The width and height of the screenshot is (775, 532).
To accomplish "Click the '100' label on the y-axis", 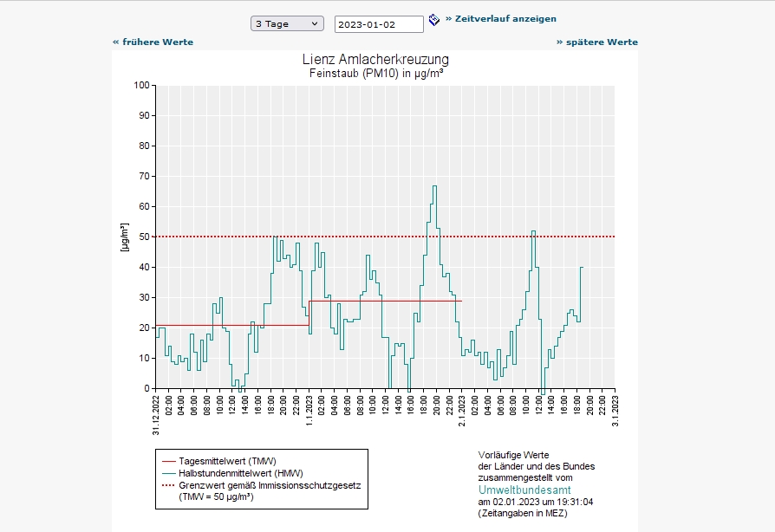I will coord(141,85).
